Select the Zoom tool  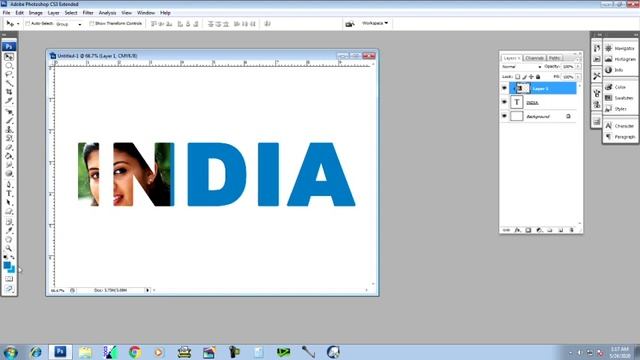(9, 248)
